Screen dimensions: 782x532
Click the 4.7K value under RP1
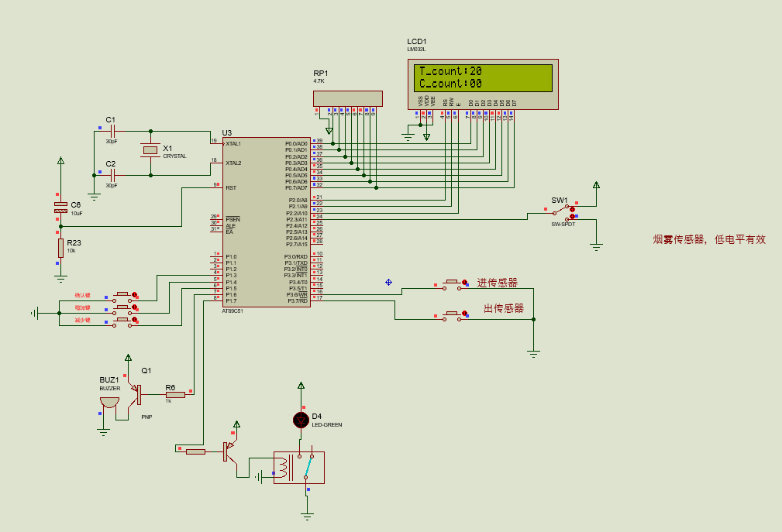(319, 81)
